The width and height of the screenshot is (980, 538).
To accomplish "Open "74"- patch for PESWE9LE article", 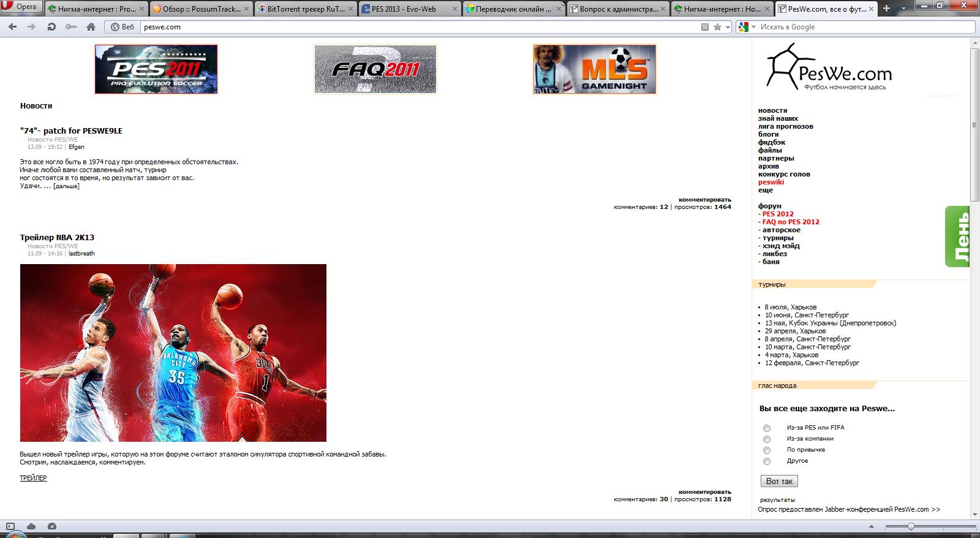I will pyautogui.click(x=71, y=131).
